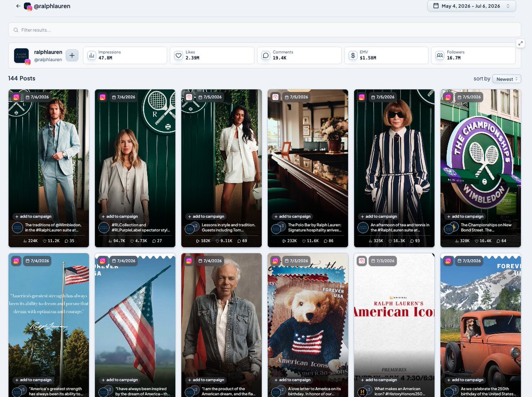
Task: Add the afternoon of tea and tennis post to a campaign
Action: click(x=379, y=216)
